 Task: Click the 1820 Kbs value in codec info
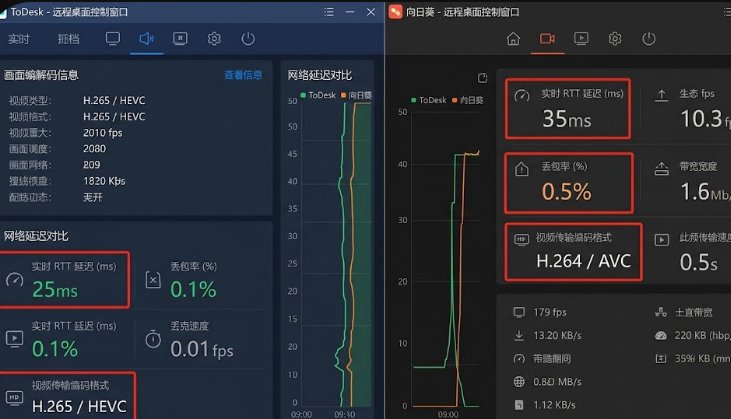click(104, 181)
